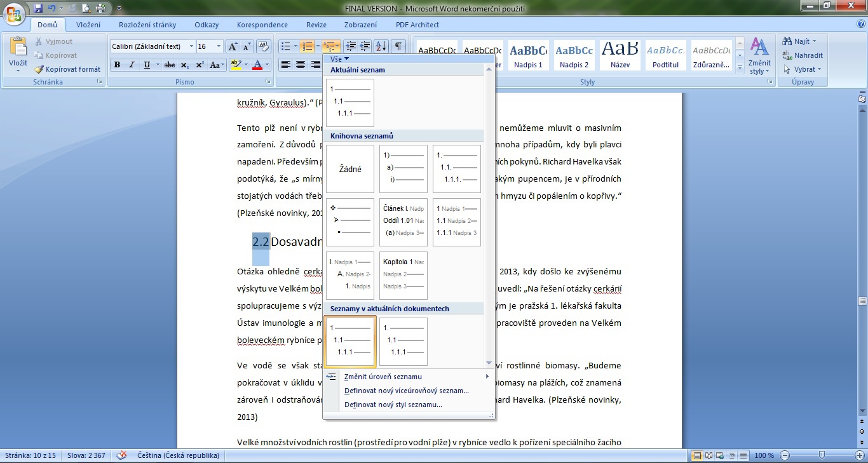
Task: Click the zoom slider handle
Action: [x=822, y=455]
